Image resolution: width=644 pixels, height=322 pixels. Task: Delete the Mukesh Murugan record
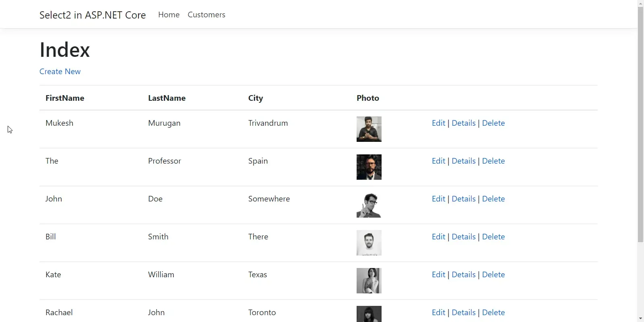493,123
